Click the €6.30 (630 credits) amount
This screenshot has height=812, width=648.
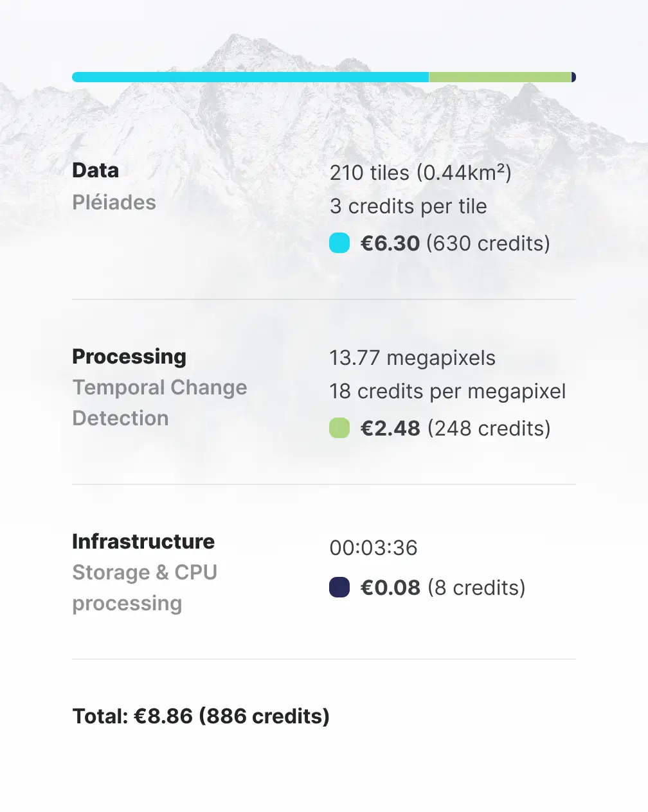455,243
